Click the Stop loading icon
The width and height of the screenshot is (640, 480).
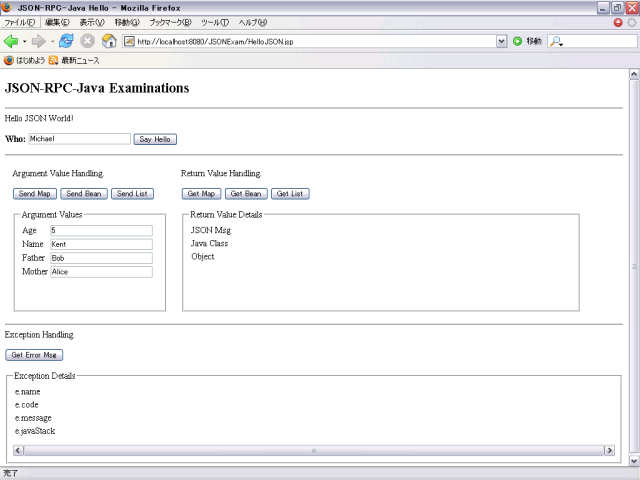(x=88, y=41)
